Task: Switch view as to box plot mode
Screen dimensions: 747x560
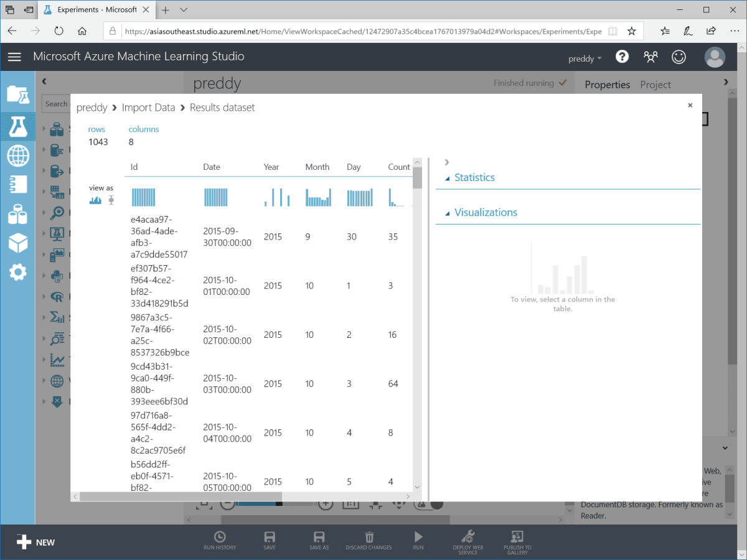Action: pos(111,200)
